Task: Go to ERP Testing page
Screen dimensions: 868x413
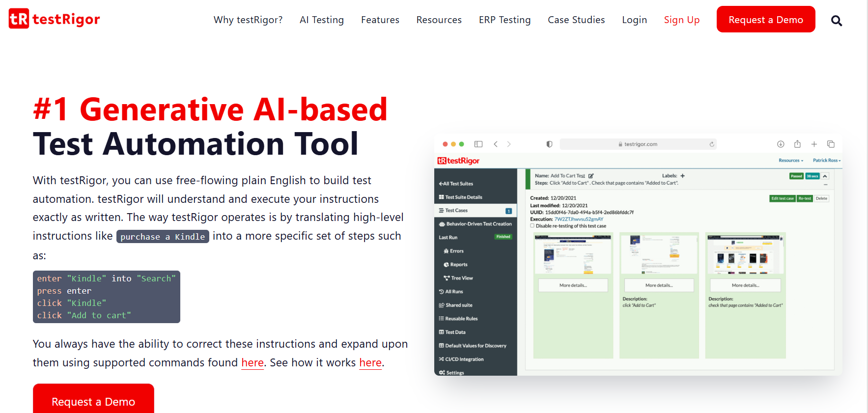Action: [x=505, y=20]
